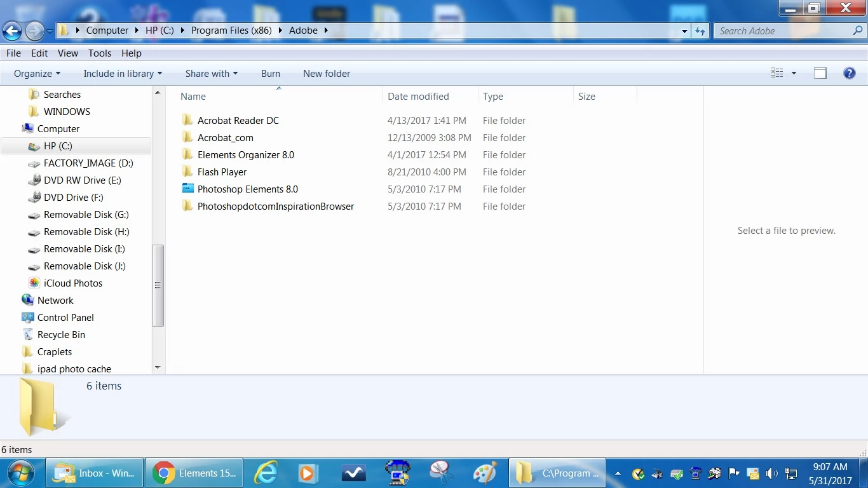
Task: Open the Paint palette taskbar icon
Action: (485, 473)
